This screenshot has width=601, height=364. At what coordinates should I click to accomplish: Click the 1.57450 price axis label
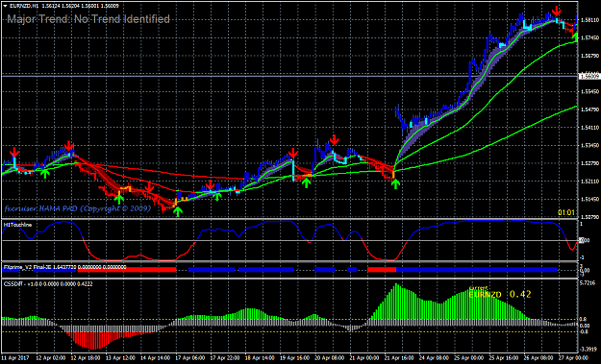tap(589, 37)
